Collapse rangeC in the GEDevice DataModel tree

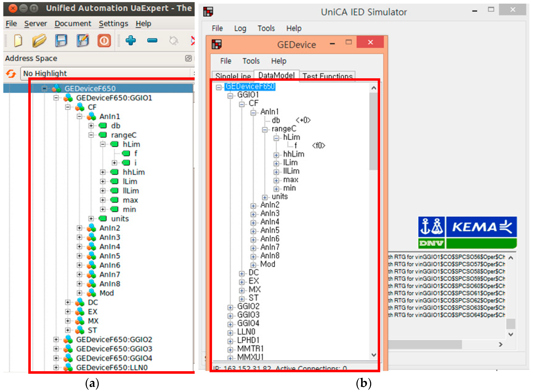(265, 130)
